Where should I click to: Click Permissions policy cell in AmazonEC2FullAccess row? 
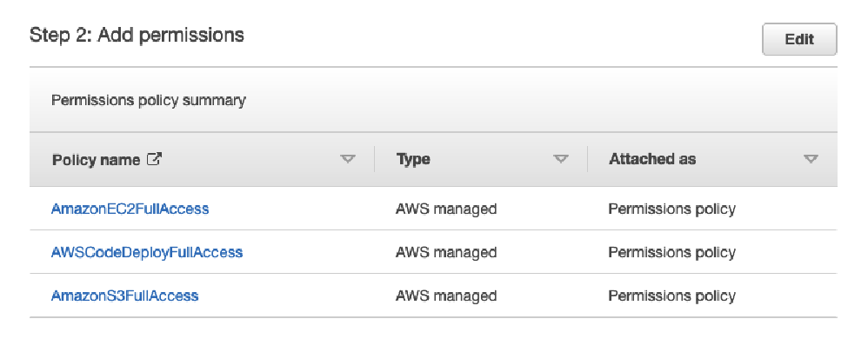pos(672,209)
